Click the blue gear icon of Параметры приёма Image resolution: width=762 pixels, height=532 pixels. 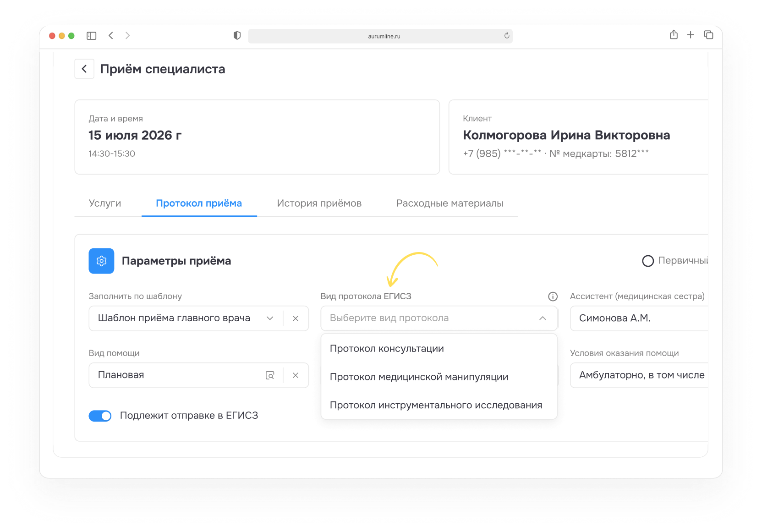101,261
